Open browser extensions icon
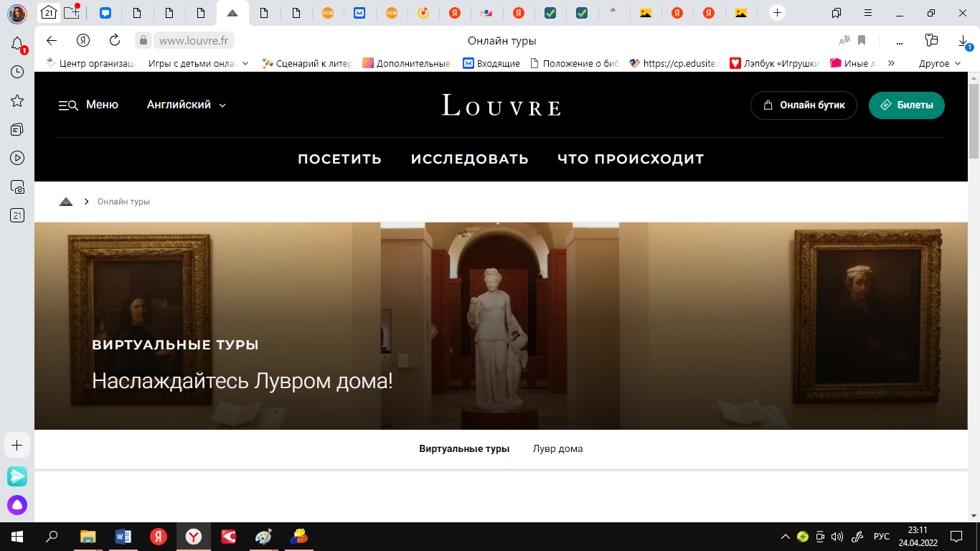Image resolution: width=980 pixels, height=551 pixels. click(x=932, y=40)
